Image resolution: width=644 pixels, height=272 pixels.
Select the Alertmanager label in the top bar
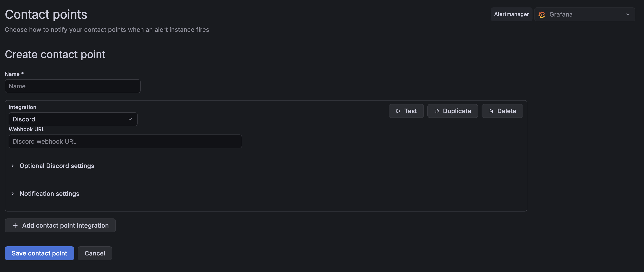(x=511, y=14)
